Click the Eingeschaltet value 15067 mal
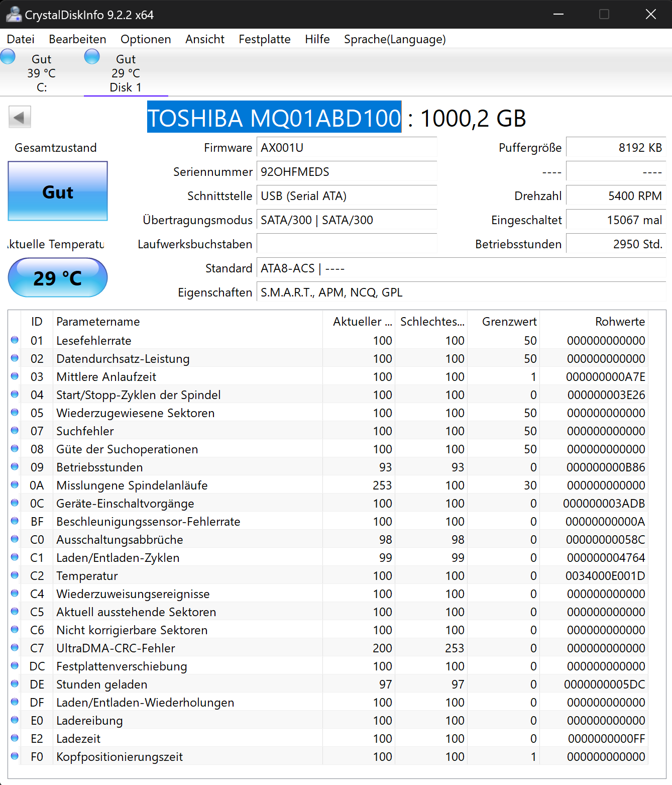672x785 pixels. 616,220
